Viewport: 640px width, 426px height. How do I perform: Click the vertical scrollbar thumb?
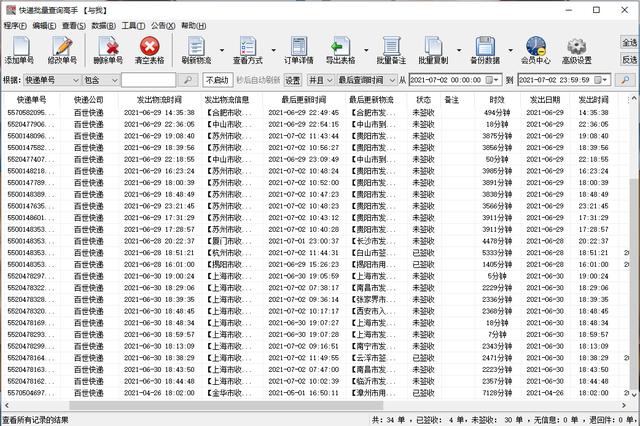pyautogui.click(x=633, y=284)
